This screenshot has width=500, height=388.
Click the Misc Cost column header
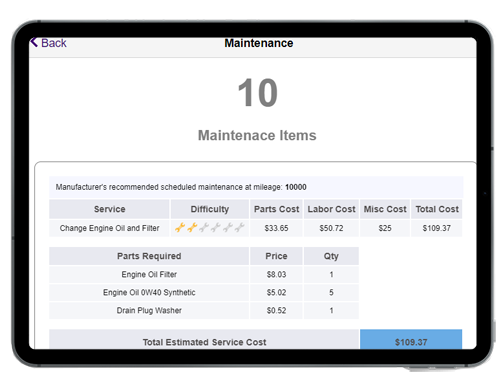[385, 209]
